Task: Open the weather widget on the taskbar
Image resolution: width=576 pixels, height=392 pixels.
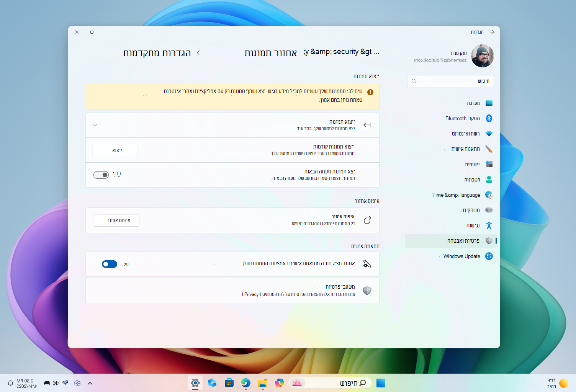Action: point(557,383)
